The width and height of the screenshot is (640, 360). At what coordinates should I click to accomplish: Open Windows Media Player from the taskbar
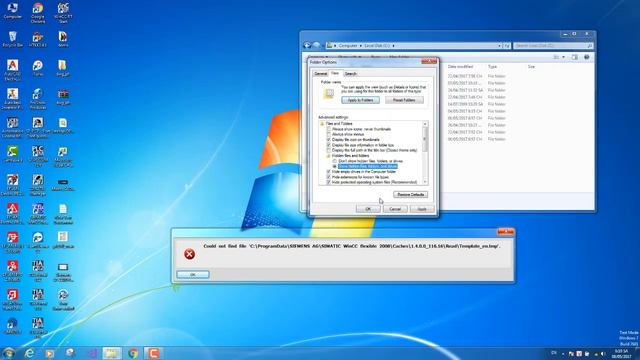(50, 353)
